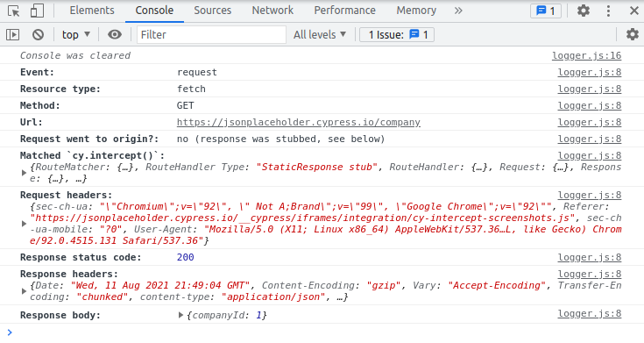
Task: Open the top JavaScript context dropdown
Action: [76, 34]
